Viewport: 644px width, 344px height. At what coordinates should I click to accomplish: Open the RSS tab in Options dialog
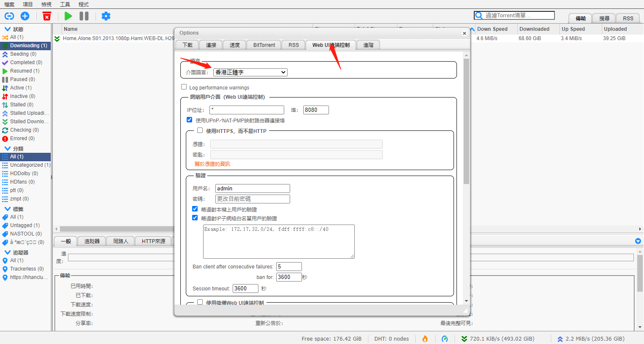coord(293,45)
